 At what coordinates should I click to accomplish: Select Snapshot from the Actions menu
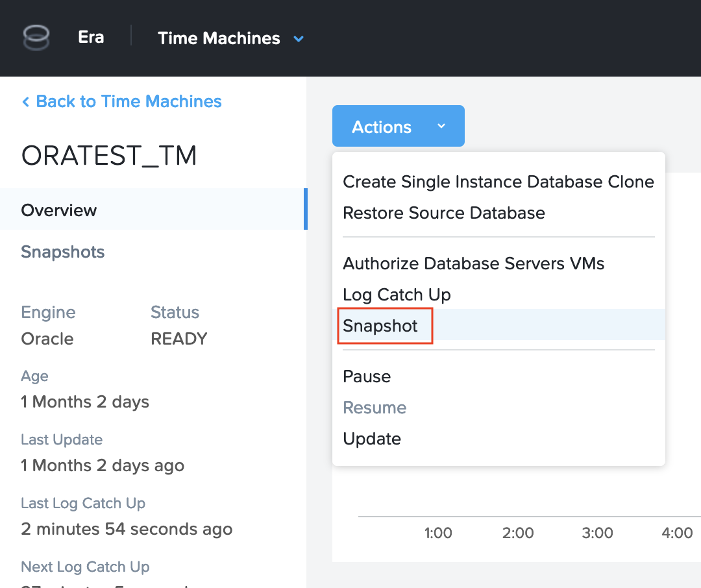pos(498,326)
